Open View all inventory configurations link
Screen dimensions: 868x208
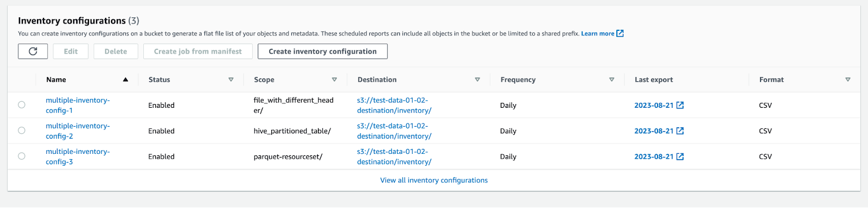click(434, 180)
